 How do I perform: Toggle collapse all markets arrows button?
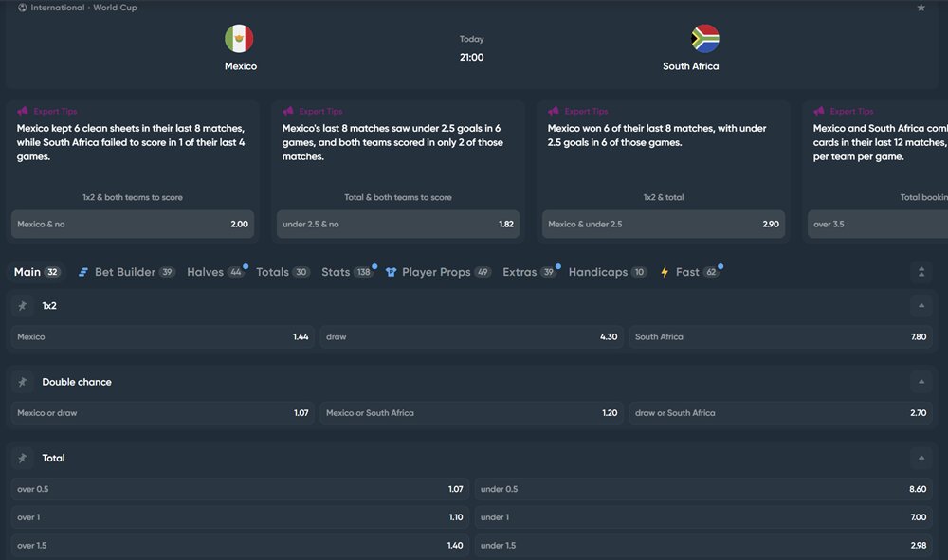[921, 272]
